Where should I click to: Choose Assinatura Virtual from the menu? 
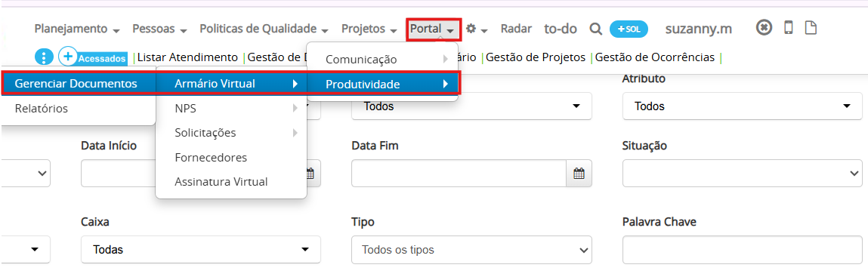coord(221,181)
